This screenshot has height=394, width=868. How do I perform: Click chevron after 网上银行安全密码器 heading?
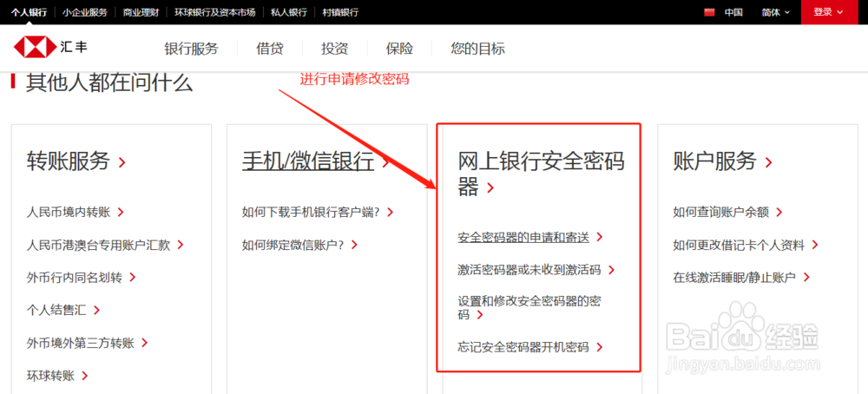490,189
